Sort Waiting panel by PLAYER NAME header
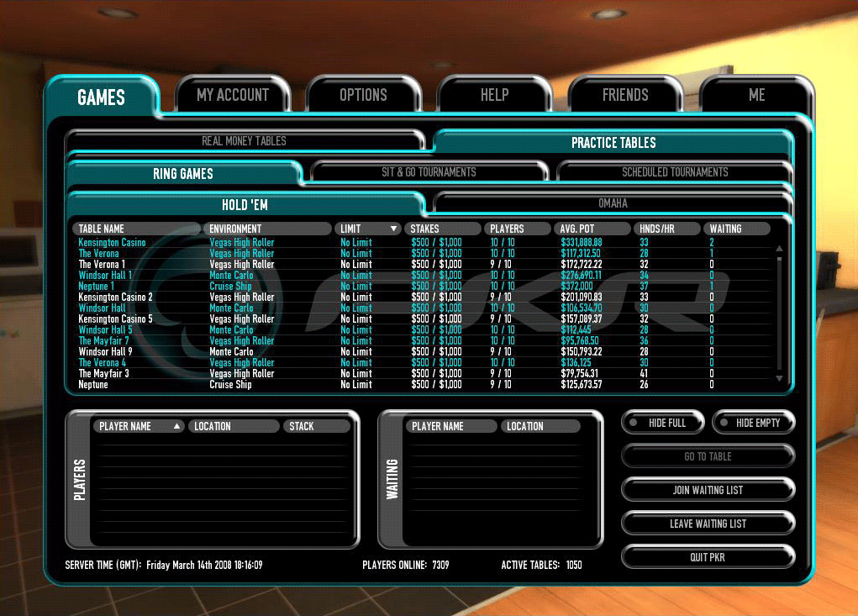 451,426
